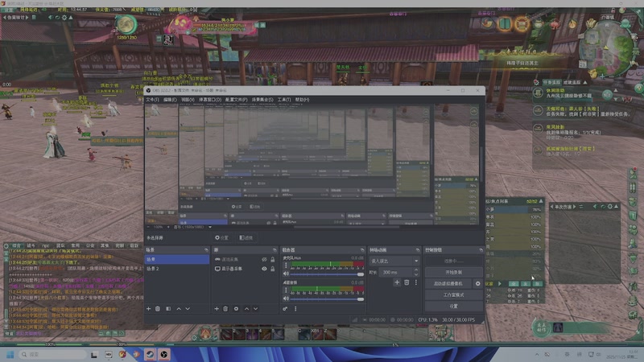This screenshot has width=644, height=362.
Task: Open scene filters icon in Scenes panel
Action: (168, 309)
